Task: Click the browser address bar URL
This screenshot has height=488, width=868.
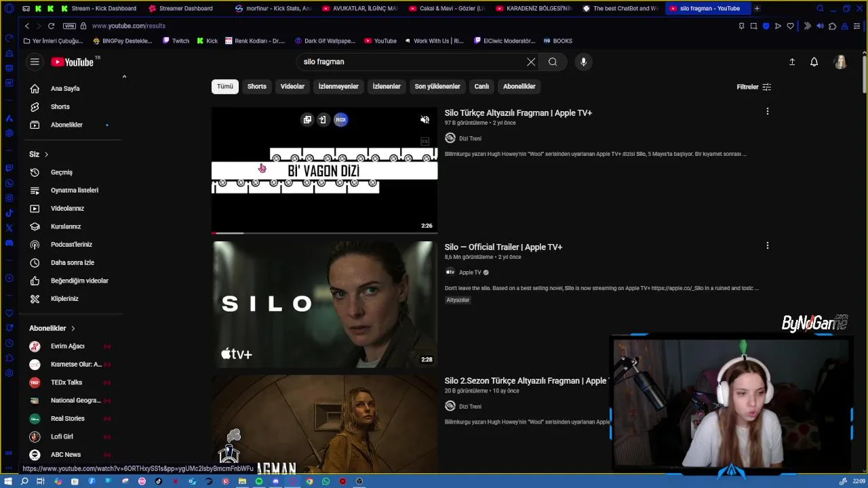Action: [x=129, y=26]
